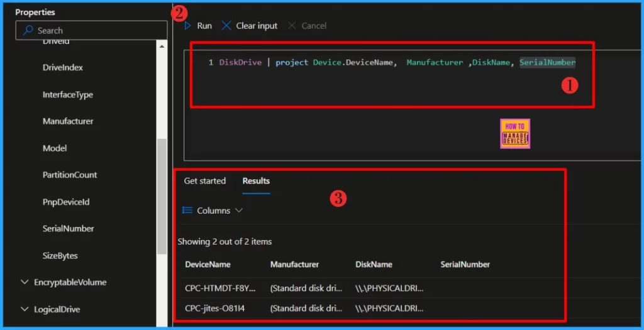Select the DriveIndex property
This screenshot has height=330, width=644.
pos(62,67)
